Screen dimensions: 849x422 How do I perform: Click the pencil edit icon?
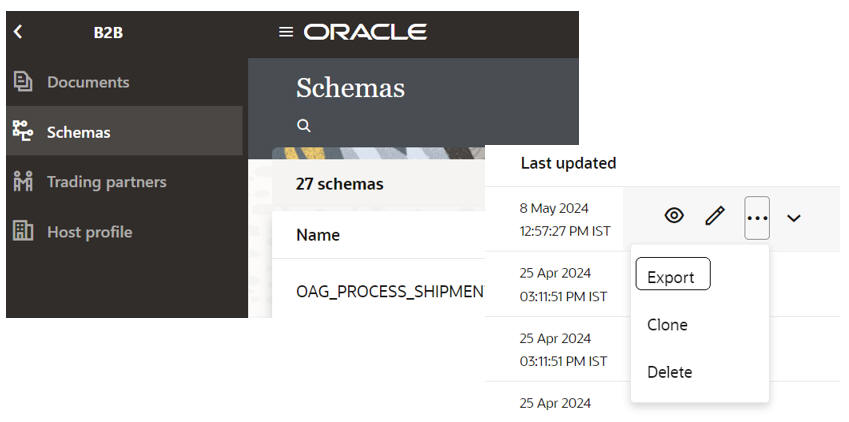[714, 216]
